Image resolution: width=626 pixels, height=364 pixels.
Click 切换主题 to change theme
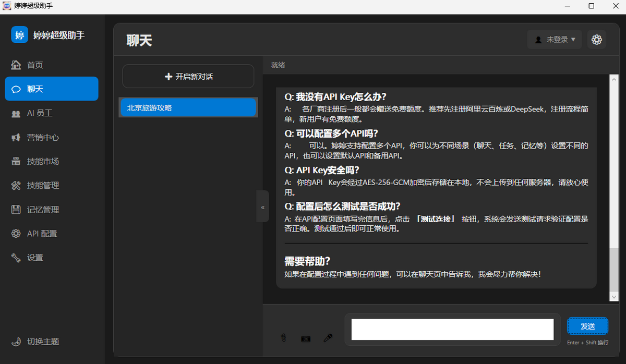[52, 342]
